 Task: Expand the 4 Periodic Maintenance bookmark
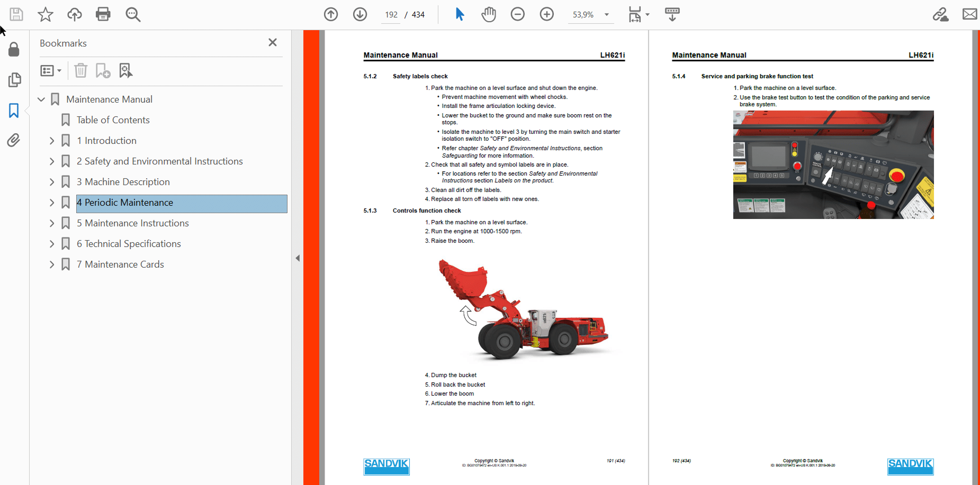(x=52, y=203)
